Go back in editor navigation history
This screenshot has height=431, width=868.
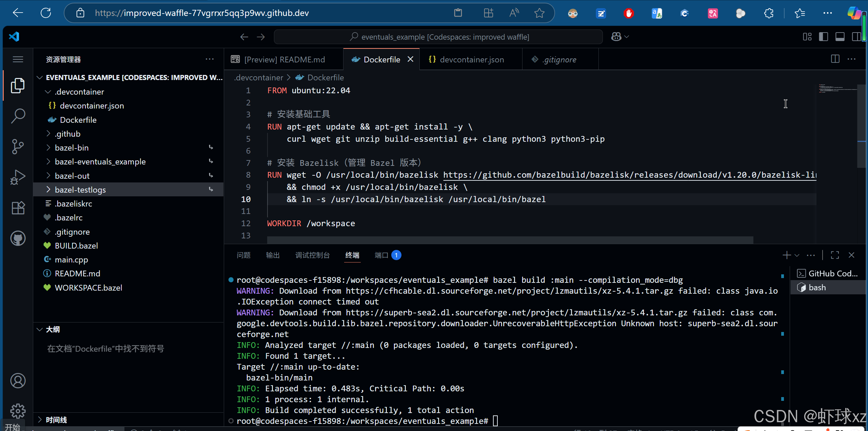coord(244,37)
